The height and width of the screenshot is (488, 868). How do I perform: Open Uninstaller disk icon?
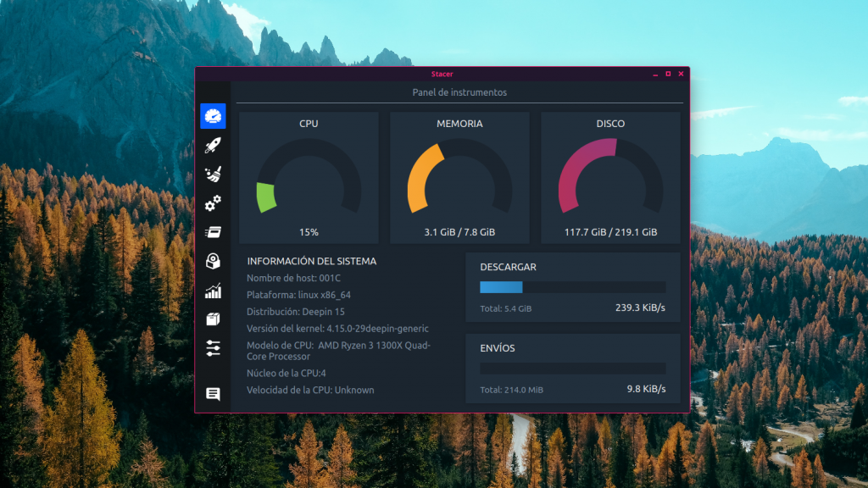(213, 262)
